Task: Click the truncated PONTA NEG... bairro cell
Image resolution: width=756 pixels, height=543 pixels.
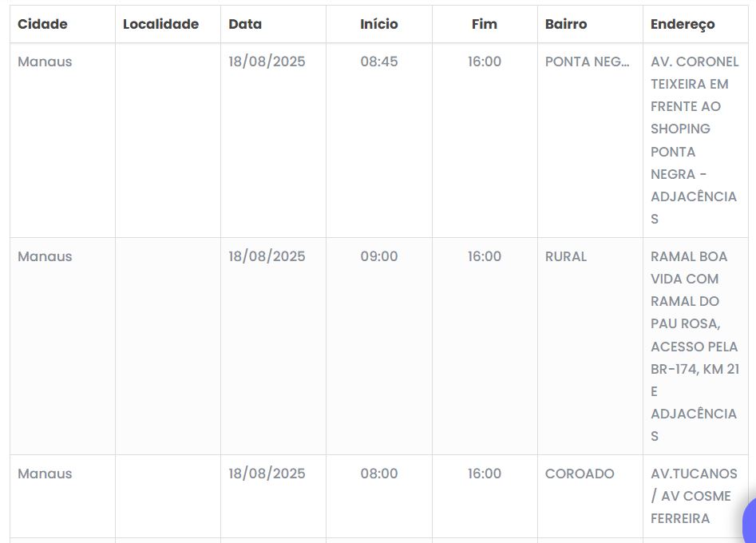Action: point(587,61)
